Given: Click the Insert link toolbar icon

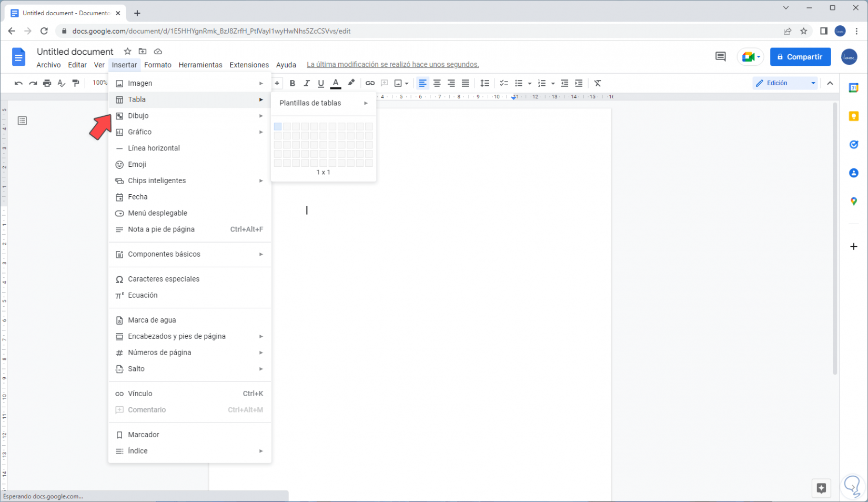Looking at the screenshot, I should pos(370,83).
